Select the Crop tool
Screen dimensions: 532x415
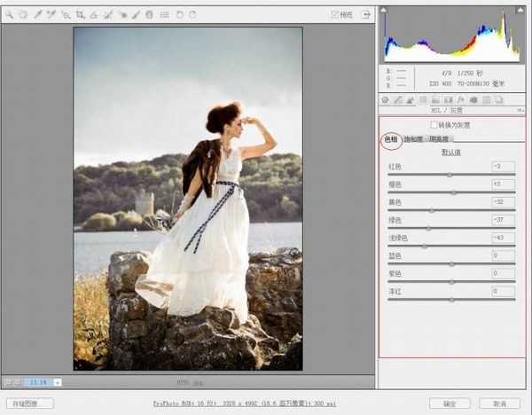(81, 14)
